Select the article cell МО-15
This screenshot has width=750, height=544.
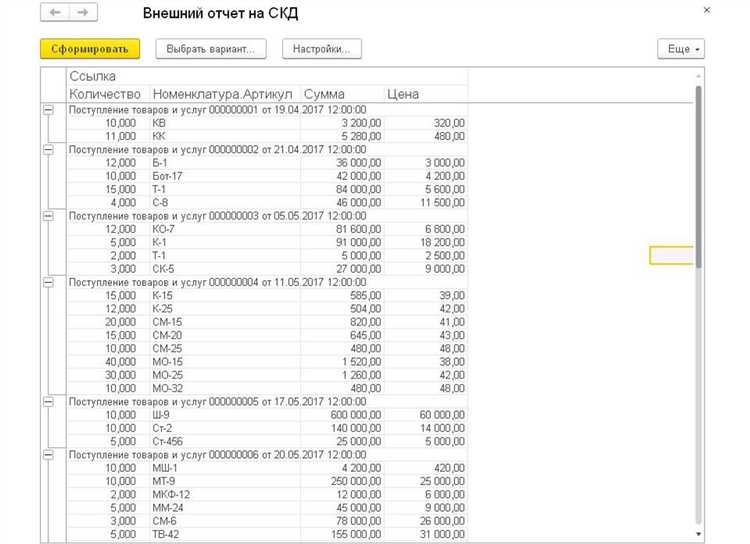tap(225, 362)
